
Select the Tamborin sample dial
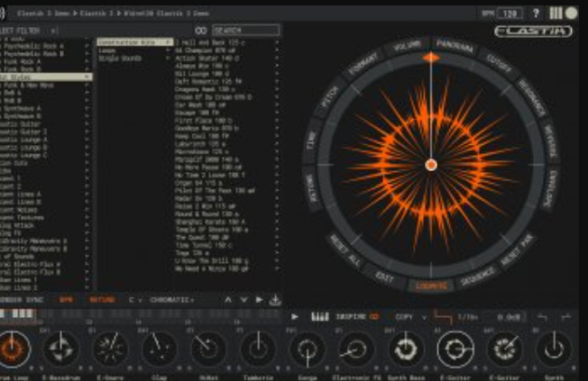click(258, 349)
